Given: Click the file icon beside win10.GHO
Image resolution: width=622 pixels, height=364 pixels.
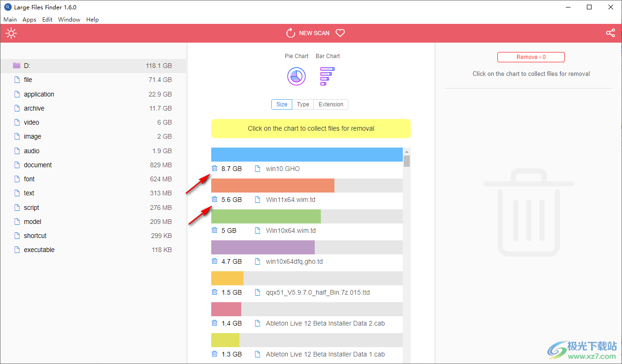Looking at the screenshot, I should (x=257, y=169).
